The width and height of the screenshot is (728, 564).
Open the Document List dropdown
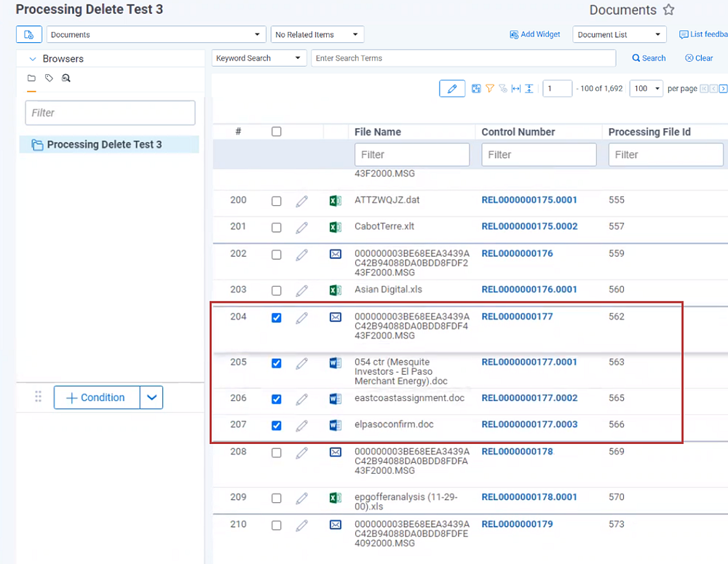click(620, 34)
